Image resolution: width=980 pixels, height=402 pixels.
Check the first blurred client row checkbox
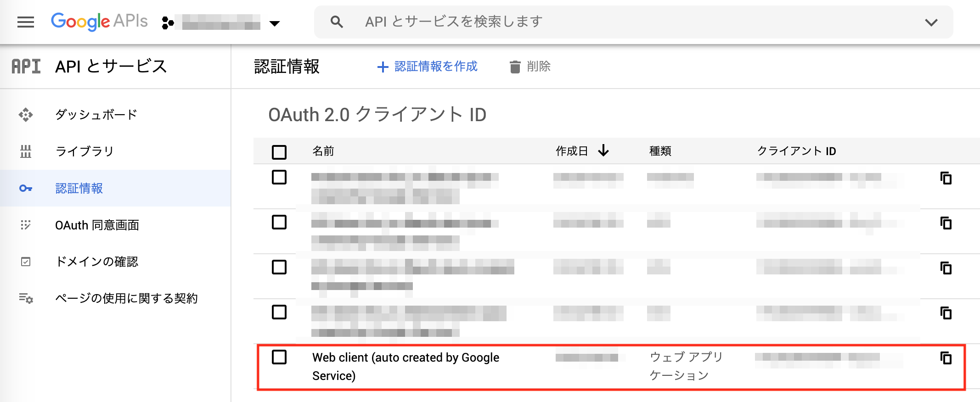pyautogui.click(x=279, y=177)
